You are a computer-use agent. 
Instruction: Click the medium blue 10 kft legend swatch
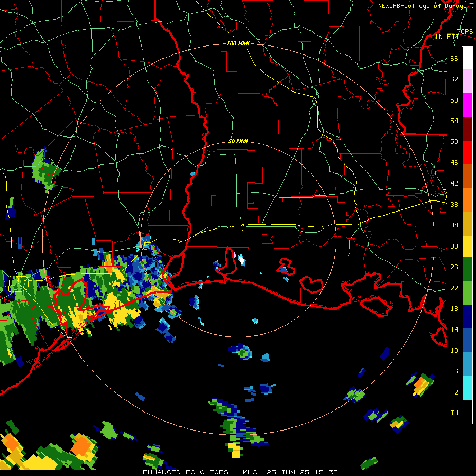pyautogui.click(x=467, y=340)
